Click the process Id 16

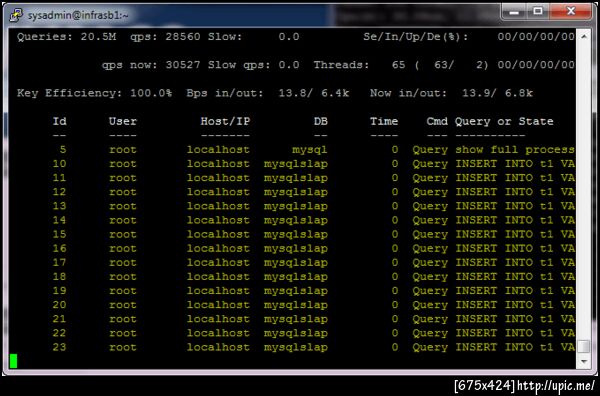click(59, 248)
